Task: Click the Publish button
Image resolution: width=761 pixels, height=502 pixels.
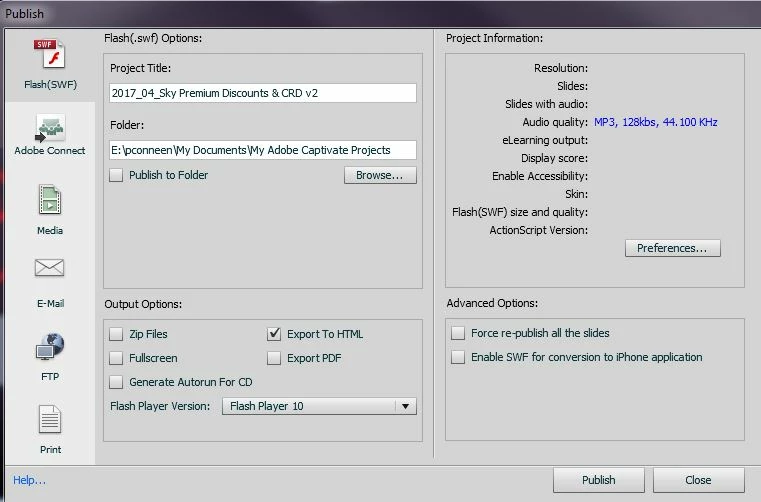Action: pyautogui.click(x=598, y=480)
